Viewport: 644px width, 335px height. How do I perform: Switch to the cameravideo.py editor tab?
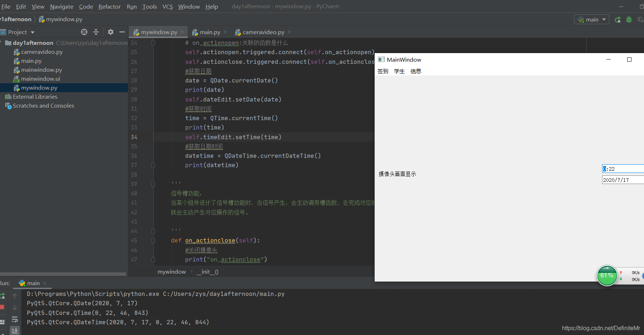[264, 32]
